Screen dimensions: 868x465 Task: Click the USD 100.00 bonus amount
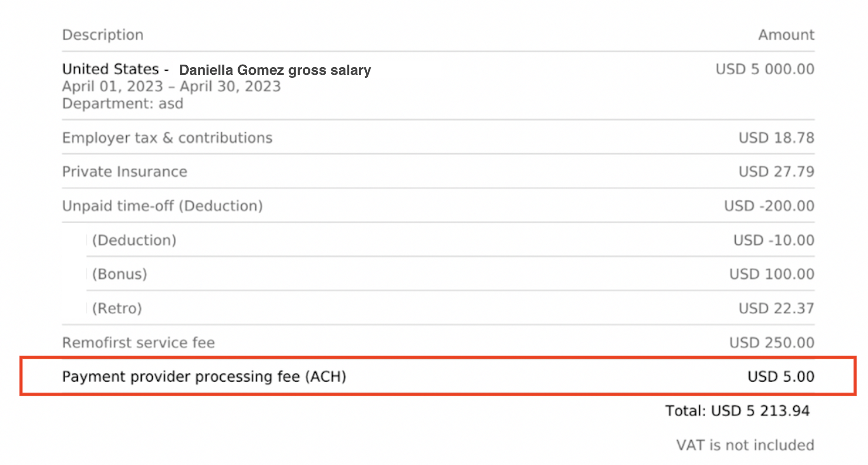point(771,274)
